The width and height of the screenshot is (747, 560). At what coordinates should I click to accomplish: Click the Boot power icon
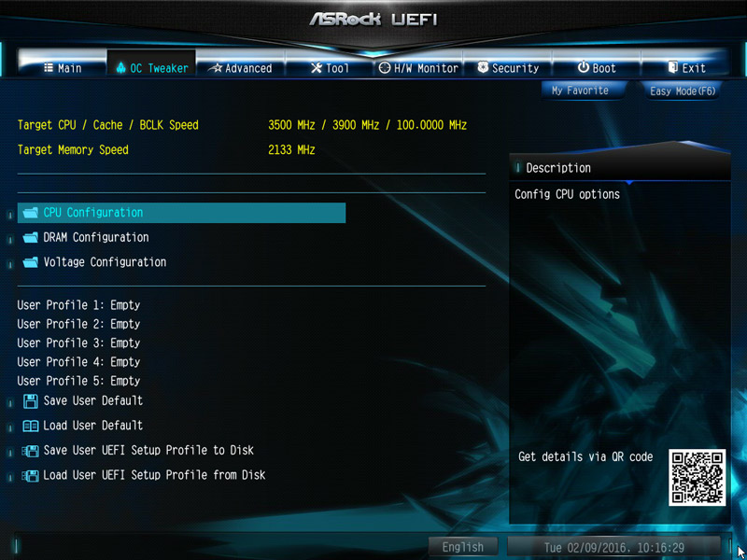(584, 67)
